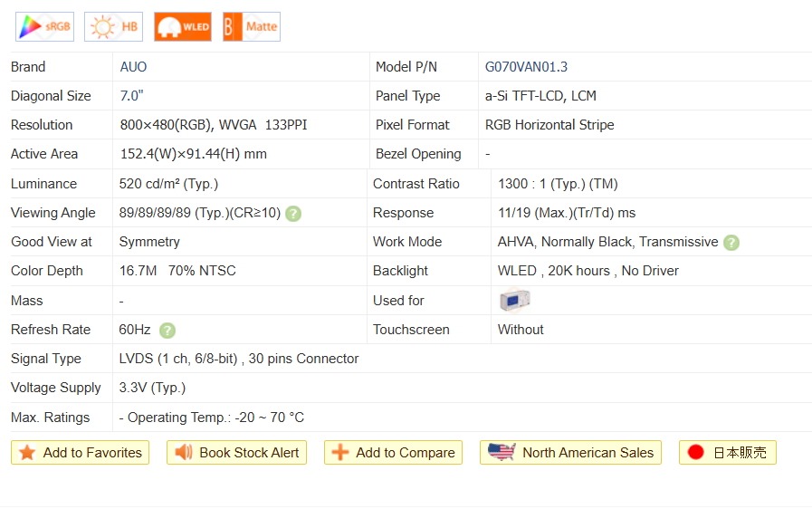This screenshot has width=812, height=509.
Task: Click the a-Si TFT-LCD, LCM panel type
Action: pos(540,96)
